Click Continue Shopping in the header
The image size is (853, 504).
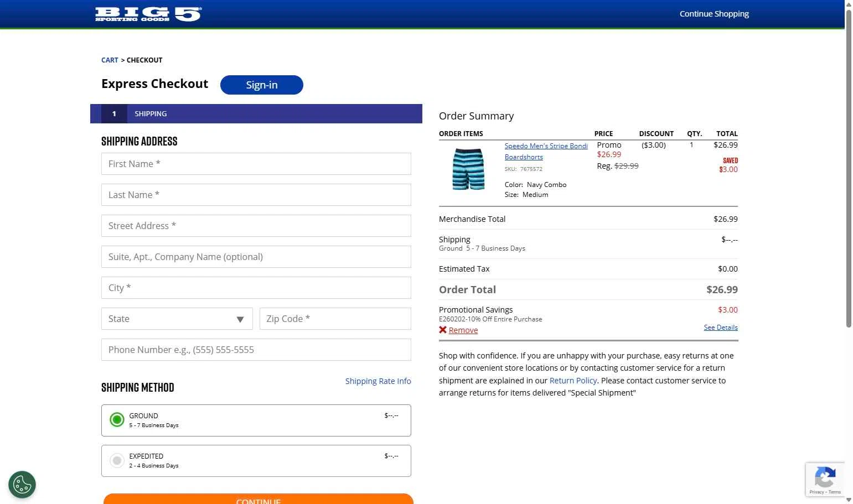tap(714, 14)
